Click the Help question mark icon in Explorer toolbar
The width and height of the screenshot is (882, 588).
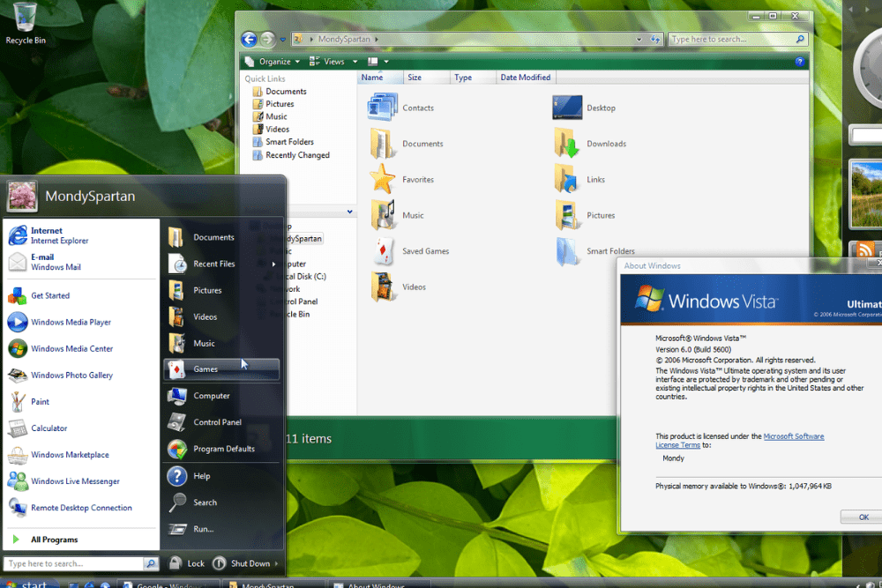coord(800,62)
